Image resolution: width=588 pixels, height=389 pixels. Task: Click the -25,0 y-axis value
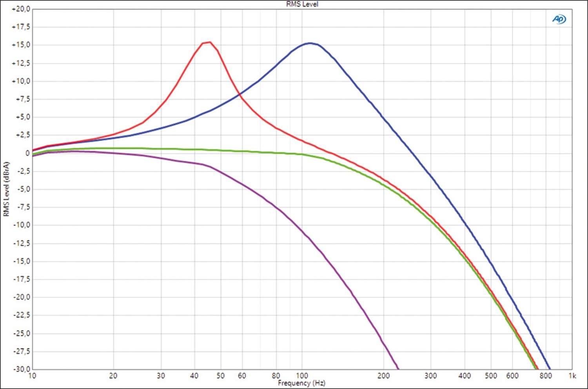click(x=21, y=333)
